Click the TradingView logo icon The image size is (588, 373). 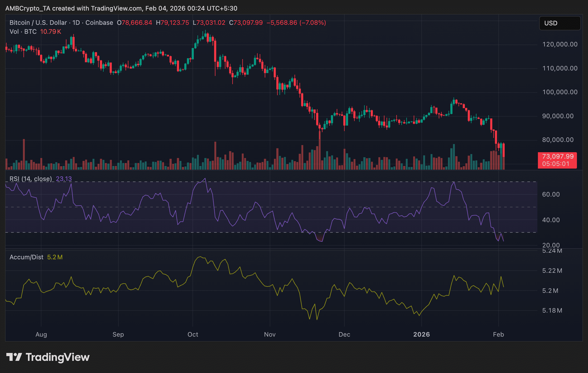(x=14, y=357)
